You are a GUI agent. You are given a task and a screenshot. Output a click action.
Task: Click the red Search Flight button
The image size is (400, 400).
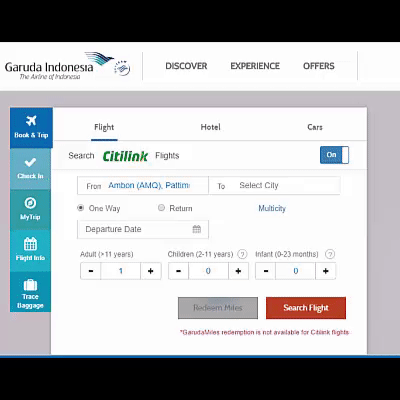(306, 308)
